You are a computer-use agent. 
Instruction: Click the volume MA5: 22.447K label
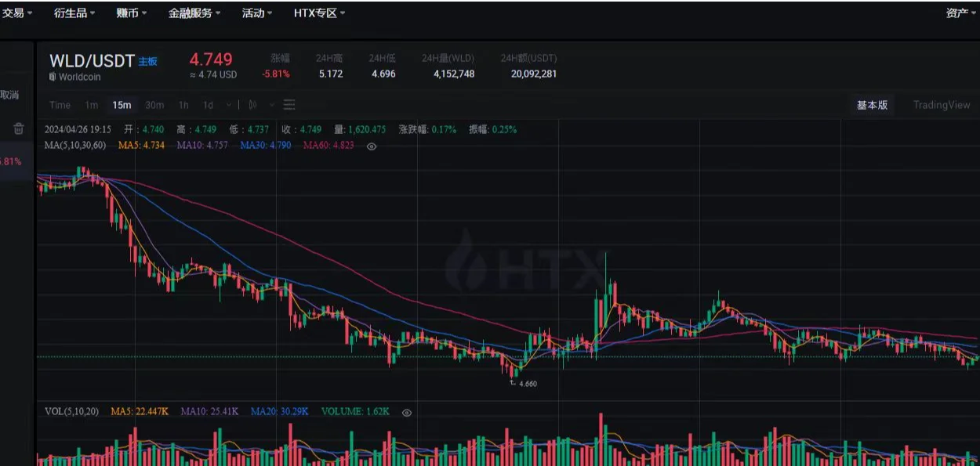(x=140, y=412)
